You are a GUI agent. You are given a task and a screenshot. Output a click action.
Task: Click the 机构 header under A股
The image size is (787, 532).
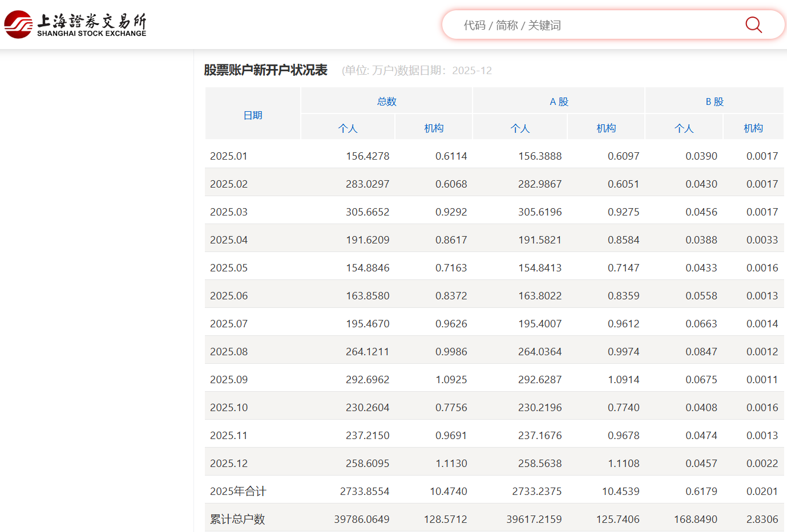606,128
